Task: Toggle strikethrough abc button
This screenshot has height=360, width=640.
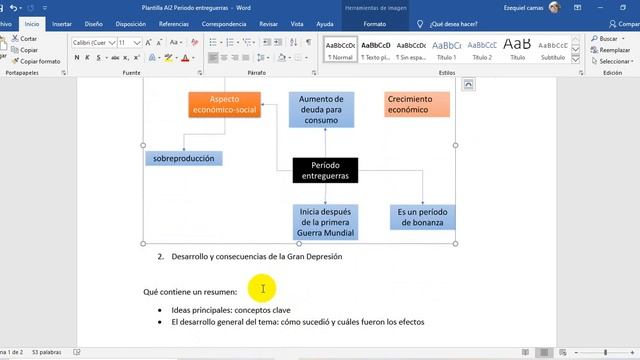Action: point(115,58)
